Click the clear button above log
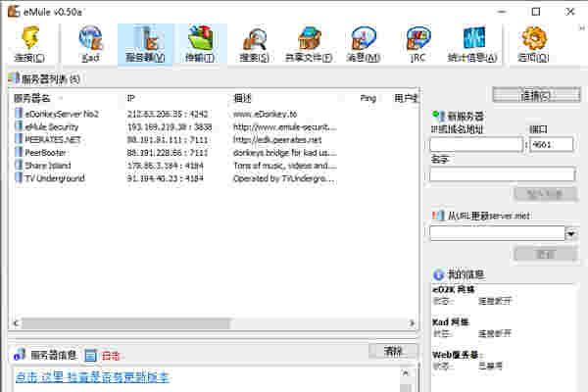 click(x=393, y=351)
